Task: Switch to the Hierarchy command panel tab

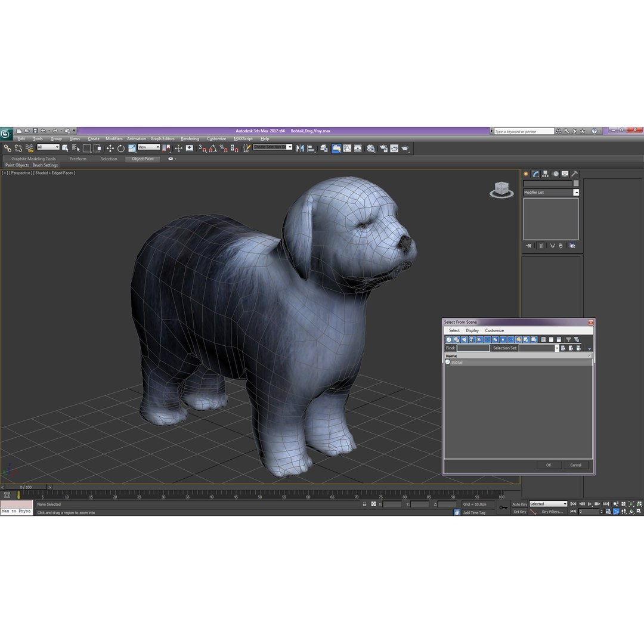Action: click(x=545, y=174)
